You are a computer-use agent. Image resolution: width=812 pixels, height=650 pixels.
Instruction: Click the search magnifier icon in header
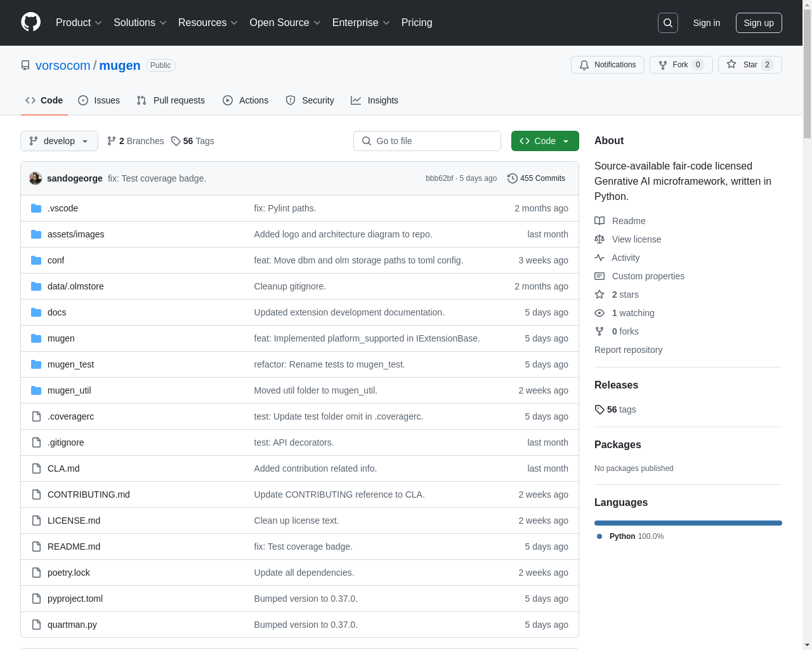[x=668, y=23]
